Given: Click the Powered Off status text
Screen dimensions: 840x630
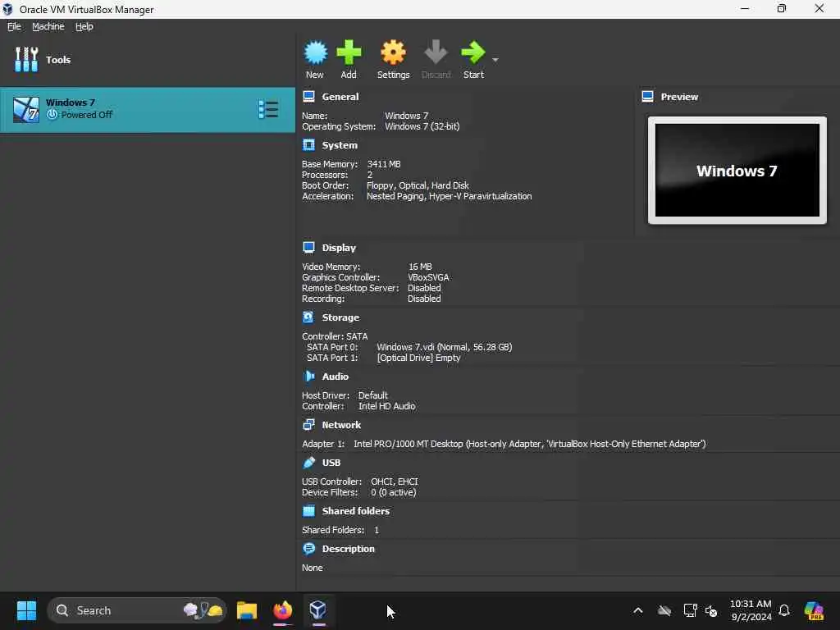Looking at the screenshot, I should tap(87, 115).
